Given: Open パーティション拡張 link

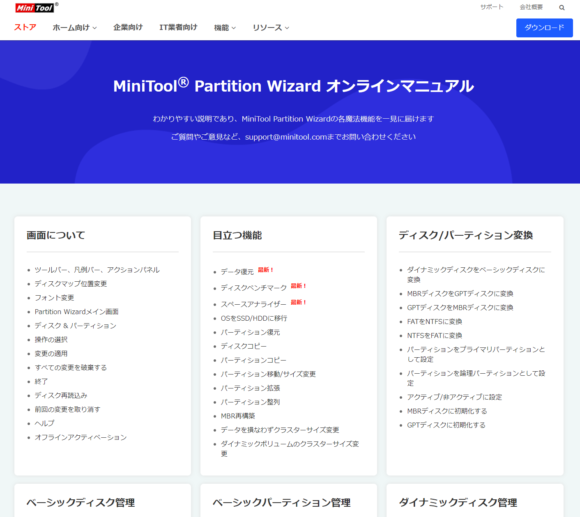Looking at the screenshot, I should 250,388.
